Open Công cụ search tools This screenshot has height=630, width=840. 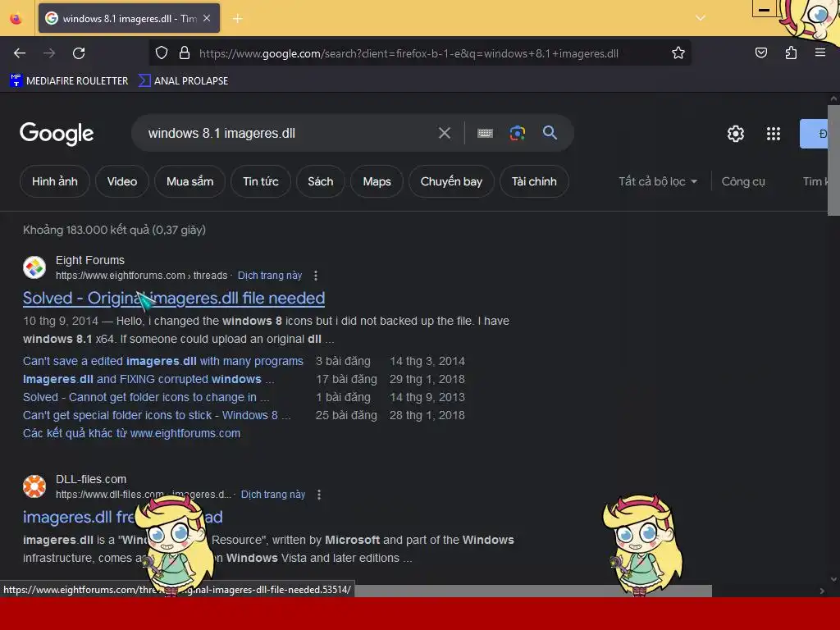743,181
